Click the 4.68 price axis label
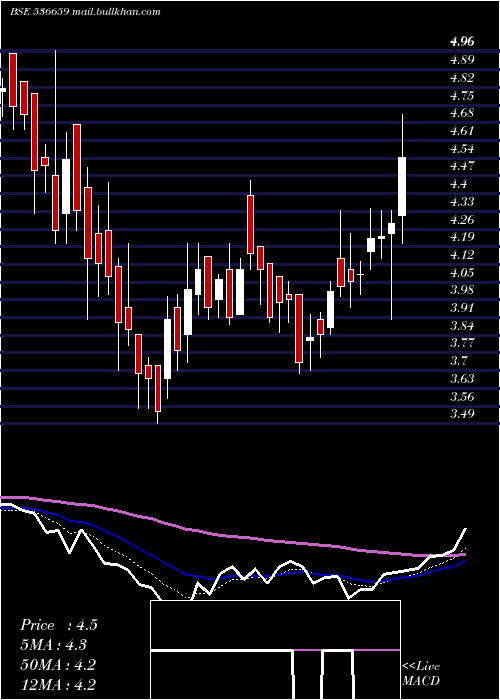The image size is (500, 700). pyautogui.click(x=462, y=113)
